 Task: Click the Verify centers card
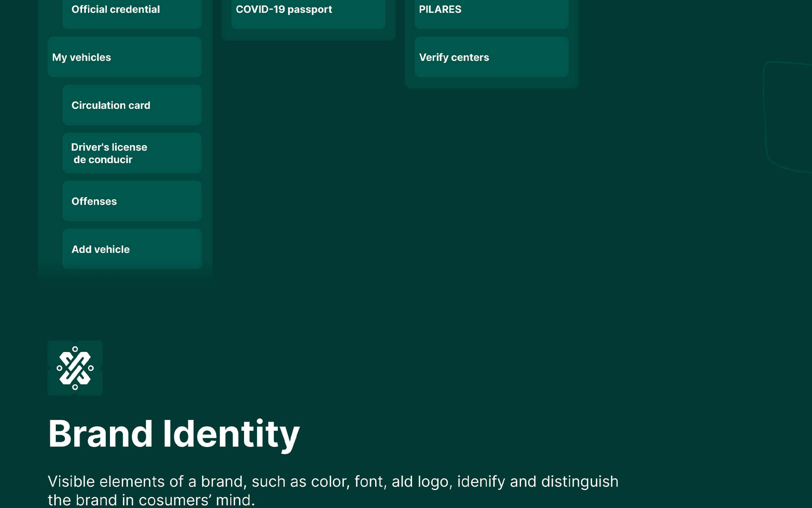point(491,57)
